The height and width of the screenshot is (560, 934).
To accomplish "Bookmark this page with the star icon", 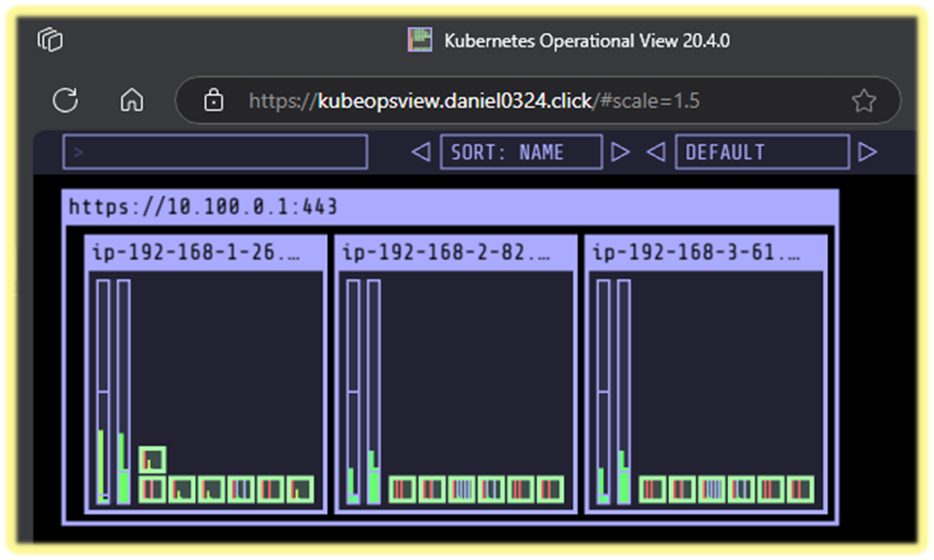I will click(864, 101).
